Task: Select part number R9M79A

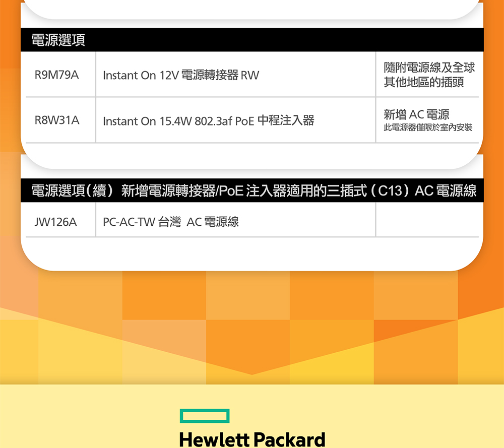Action: tap(56, 75)
